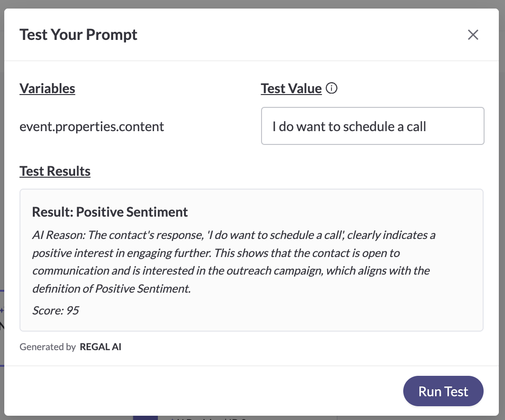Click the purple block behind the dialog bottom
The height and width of the screenshot is (420, 505).
tap(145, 418)
